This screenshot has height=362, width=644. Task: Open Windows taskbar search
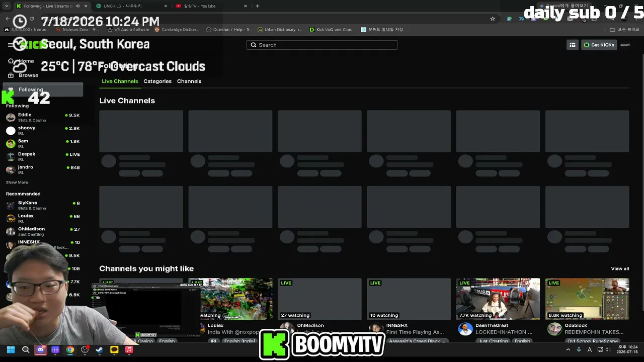26,349
